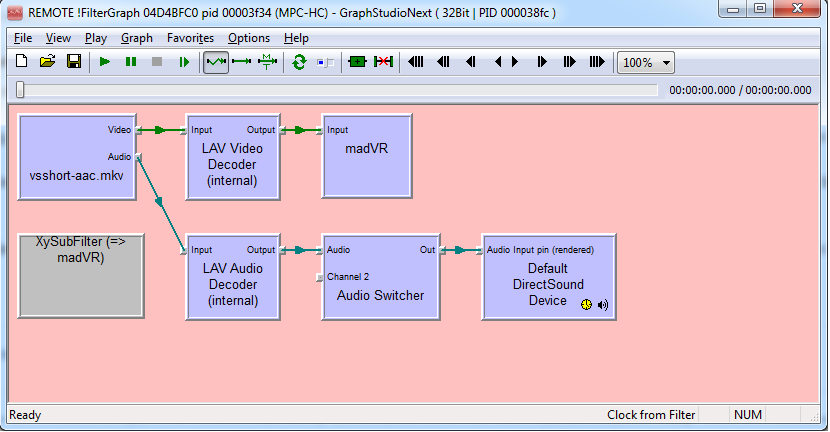
Task: Select the LAV Audio Decoder filter
Action: (x=232, y=277)
